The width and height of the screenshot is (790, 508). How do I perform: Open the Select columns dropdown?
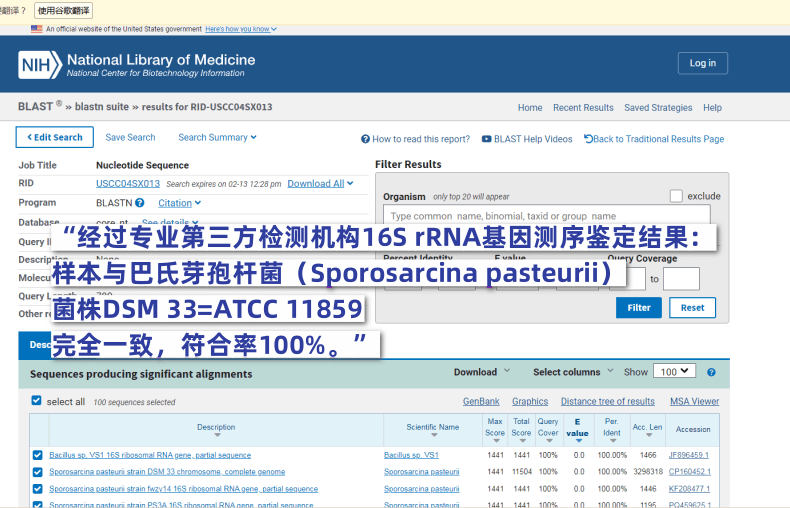pos(573,372)
